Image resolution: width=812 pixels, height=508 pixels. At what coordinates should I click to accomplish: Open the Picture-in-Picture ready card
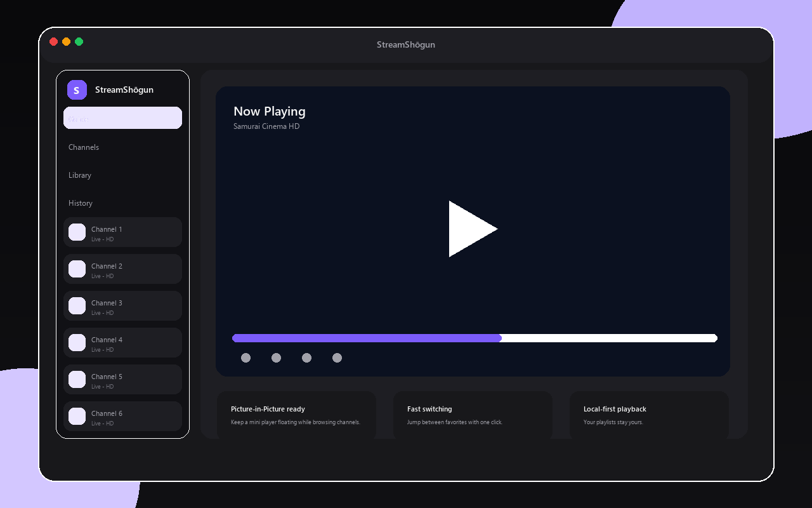[x=297, y=415]
